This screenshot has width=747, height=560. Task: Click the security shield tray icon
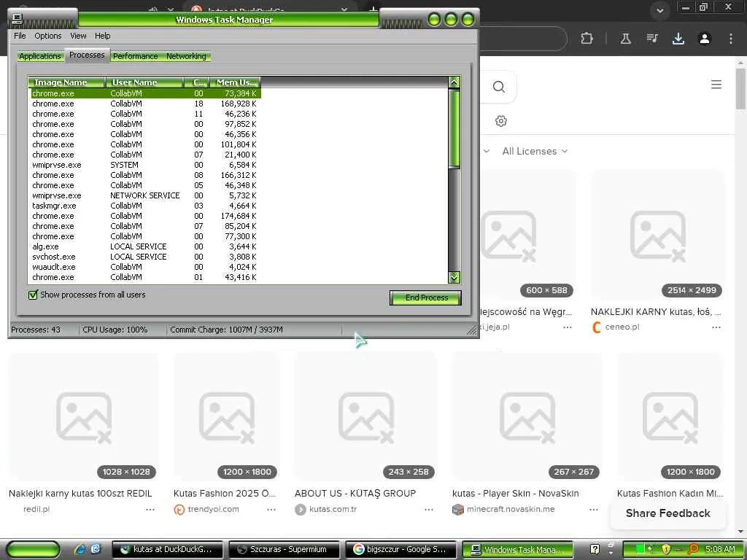click(x=666, y=549)
